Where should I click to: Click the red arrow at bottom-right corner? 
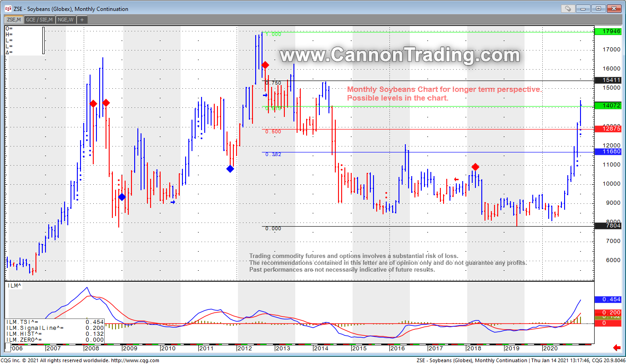(617, 348)
